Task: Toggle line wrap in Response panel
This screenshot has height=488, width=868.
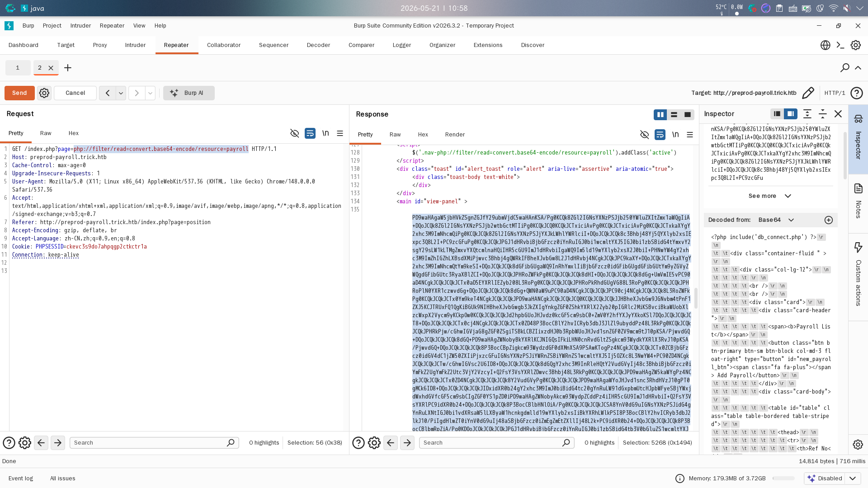Action: point(660,135)
